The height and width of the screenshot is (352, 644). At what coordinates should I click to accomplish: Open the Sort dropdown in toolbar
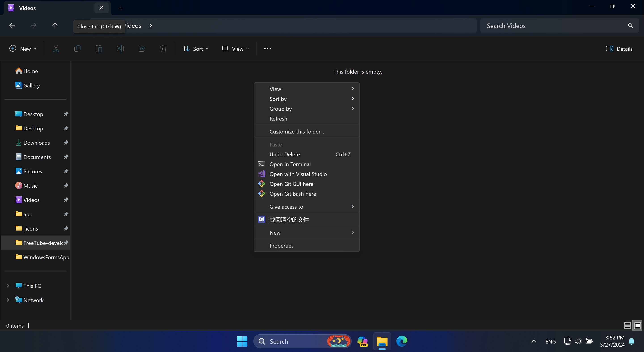[195, 49]
